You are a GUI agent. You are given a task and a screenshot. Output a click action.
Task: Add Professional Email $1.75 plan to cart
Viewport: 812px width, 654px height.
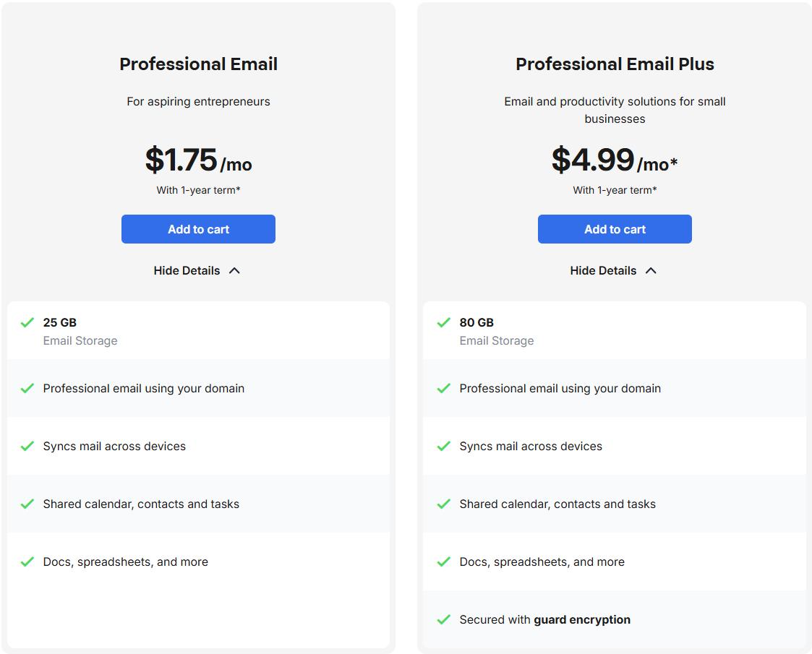[x=198, y=229]
